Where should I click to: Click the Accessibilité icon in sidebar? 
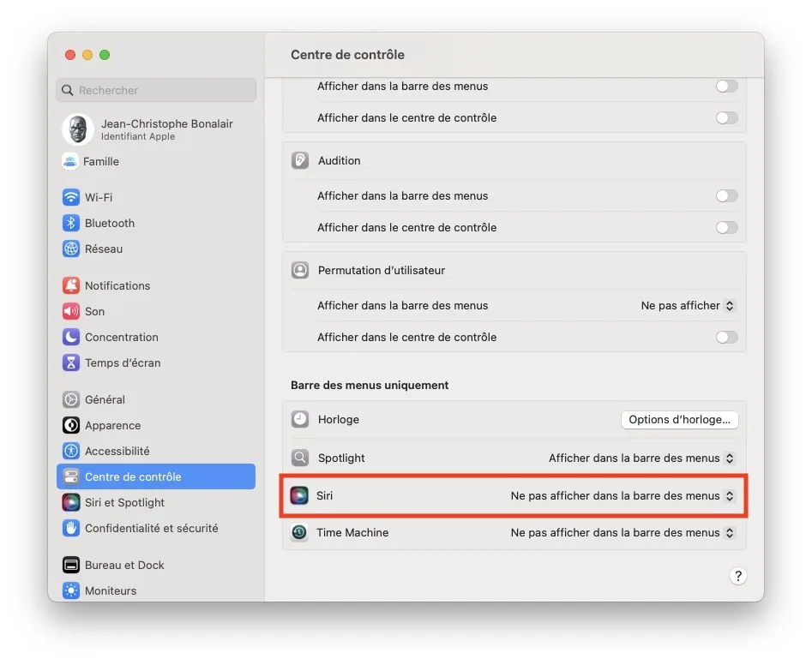[71, 451]
